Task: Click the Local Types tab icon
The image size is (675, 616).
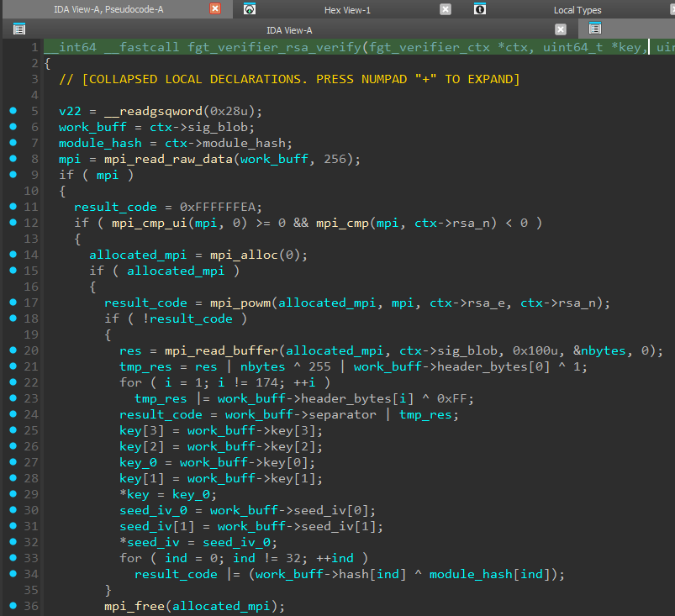Action: click(479, 9)
